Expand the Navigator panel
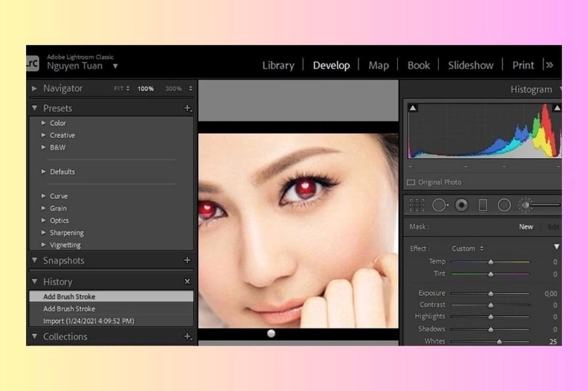 click(x=34, y=89)
